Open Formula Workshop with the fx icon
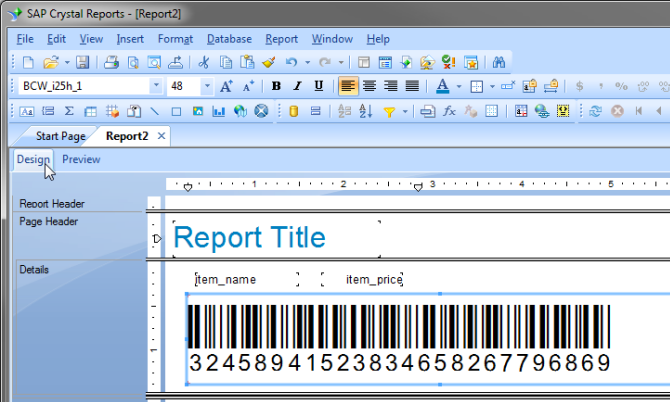The image size is (670, 402). 449,112
